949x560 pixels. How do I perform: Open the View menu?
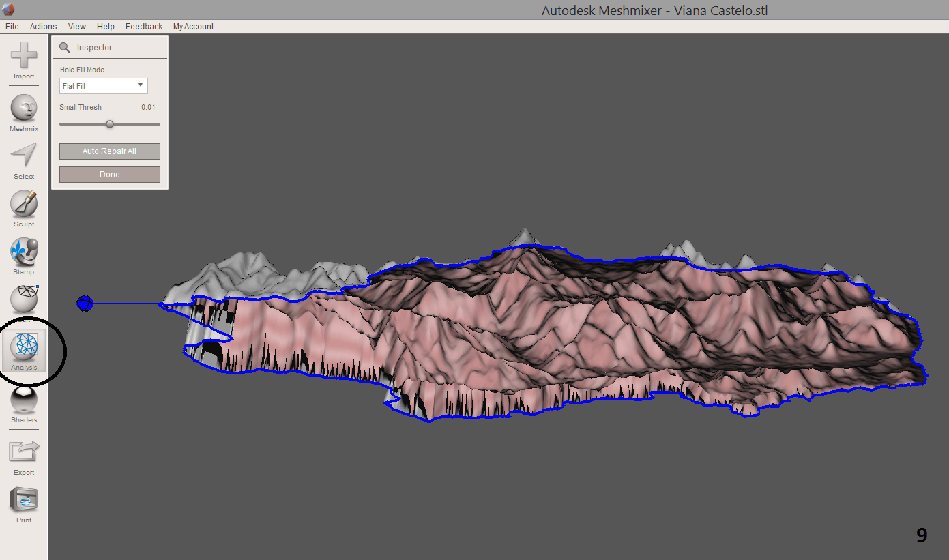pos(76,26)
